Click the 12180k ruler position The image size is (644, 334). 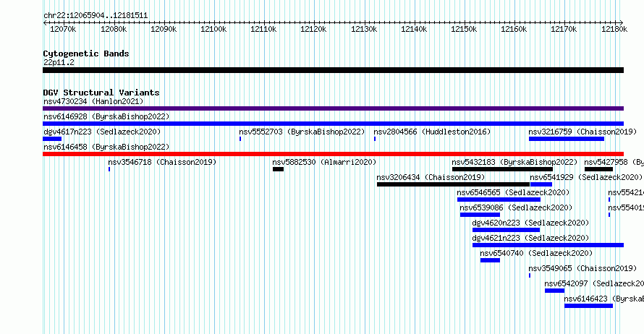coord(614,29)
